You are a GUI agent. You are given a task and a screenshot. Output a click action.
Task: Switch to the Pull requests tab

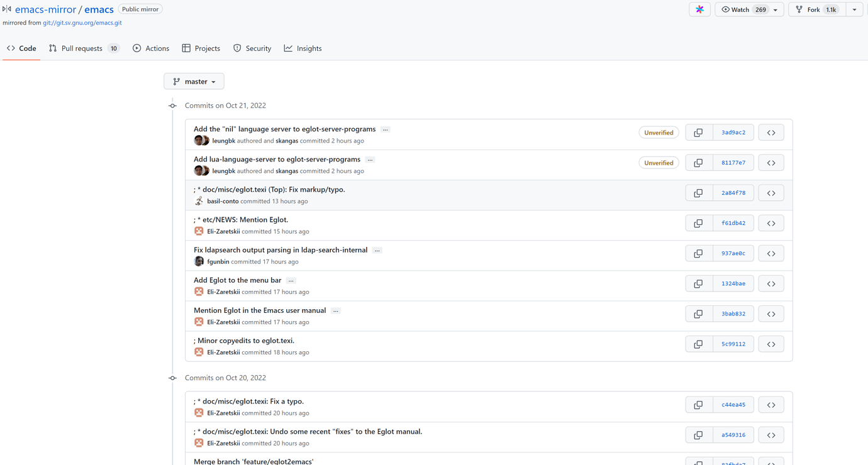click(x=83, y=48)
